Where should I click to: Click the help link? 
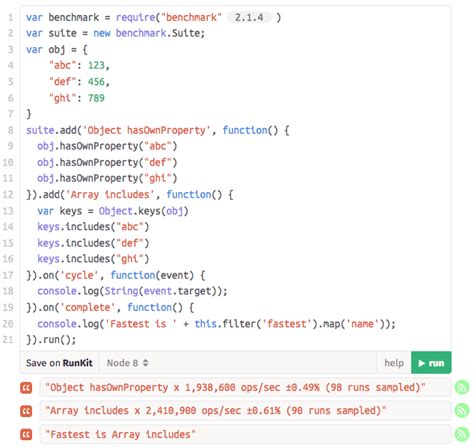coord(394,363)
